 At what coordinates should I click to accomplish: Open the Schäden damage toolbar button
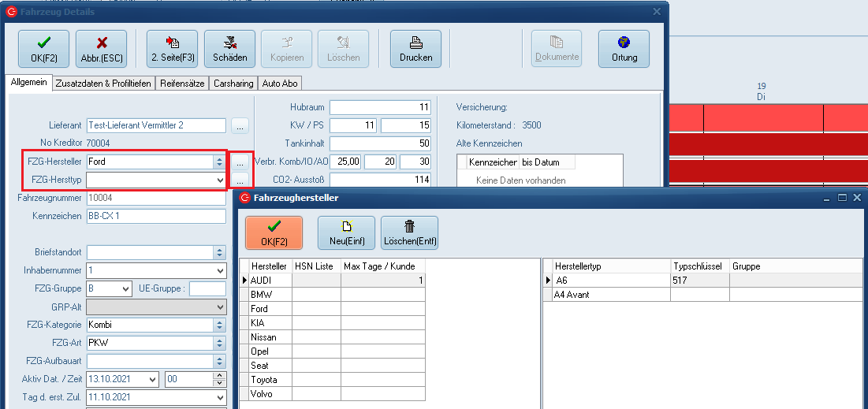pyautogui.click(x=229, y=49)
